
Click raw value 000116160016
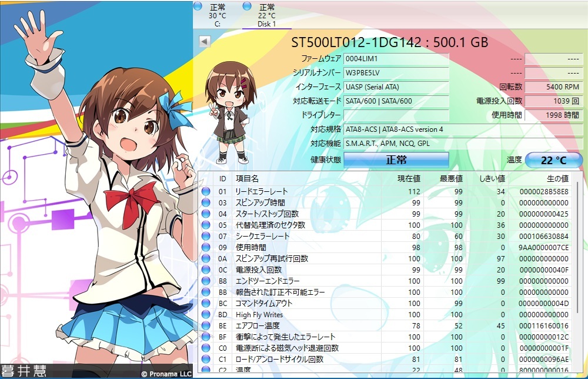(544, 325)
